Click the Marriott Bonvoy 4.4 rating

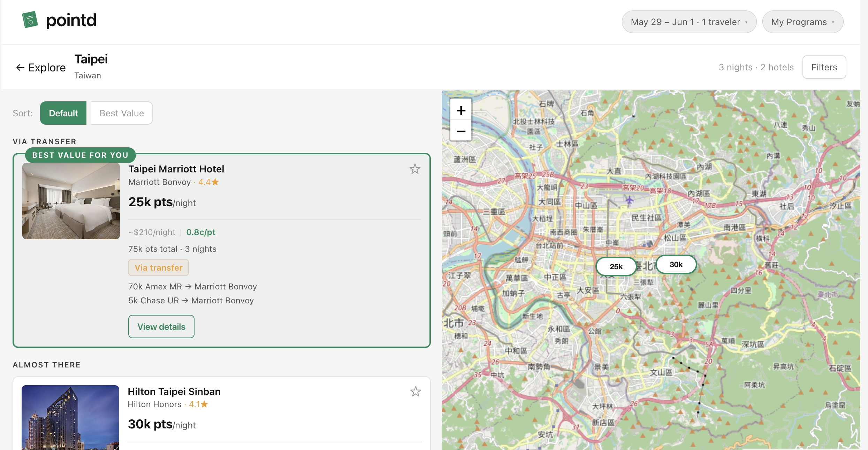174,182
